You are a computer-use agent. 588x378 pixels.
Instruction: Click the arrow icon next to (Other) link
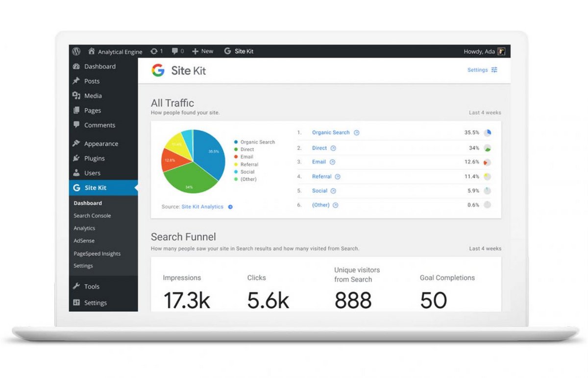pyautogui.click(x=336, y=205)
